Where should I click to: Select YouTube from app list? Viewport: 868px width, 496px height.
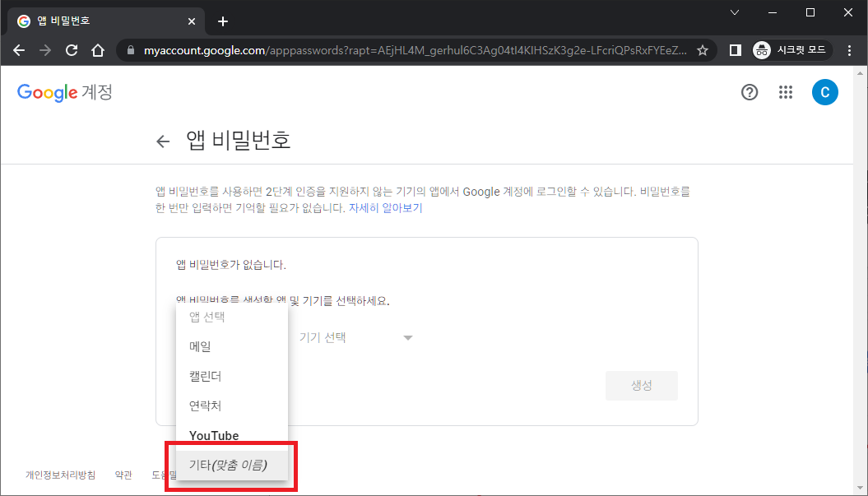pyautogui.click(x=232, y=436)
